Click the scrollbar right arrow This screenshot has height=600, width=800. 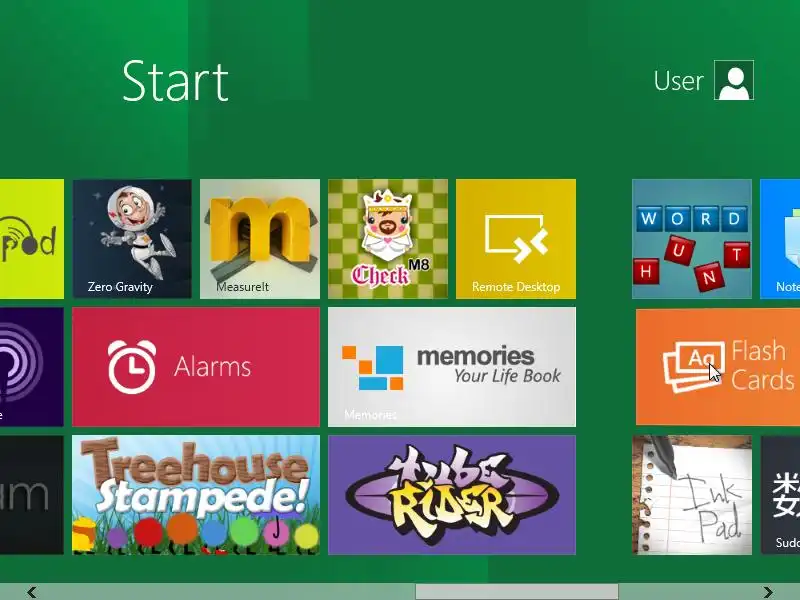(768, 592)
